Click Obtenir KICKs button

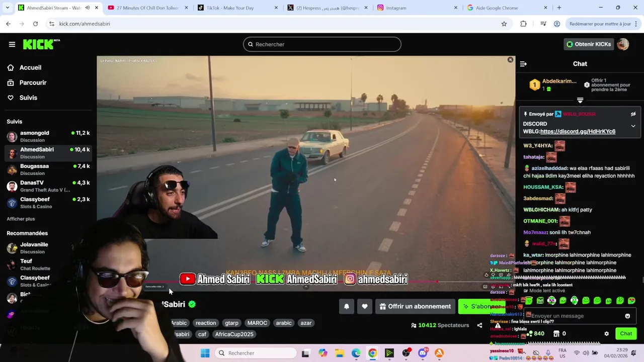[588, 44]
